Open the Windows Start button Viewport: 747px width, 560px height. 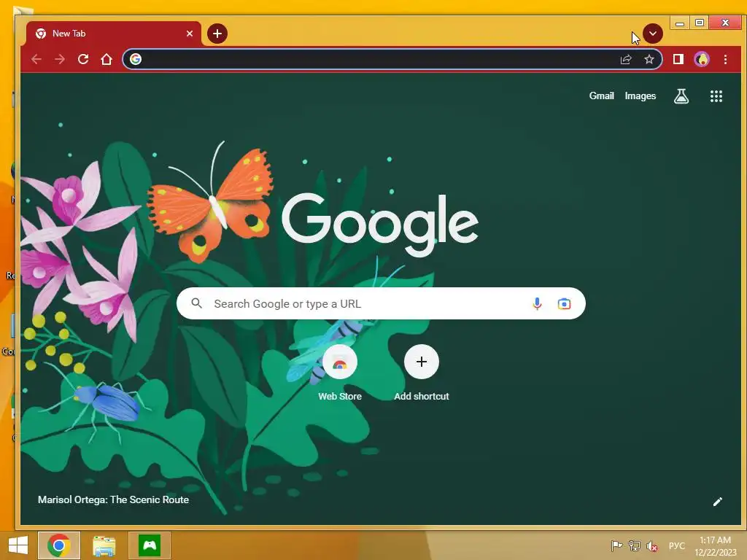[x=18, y=545]
